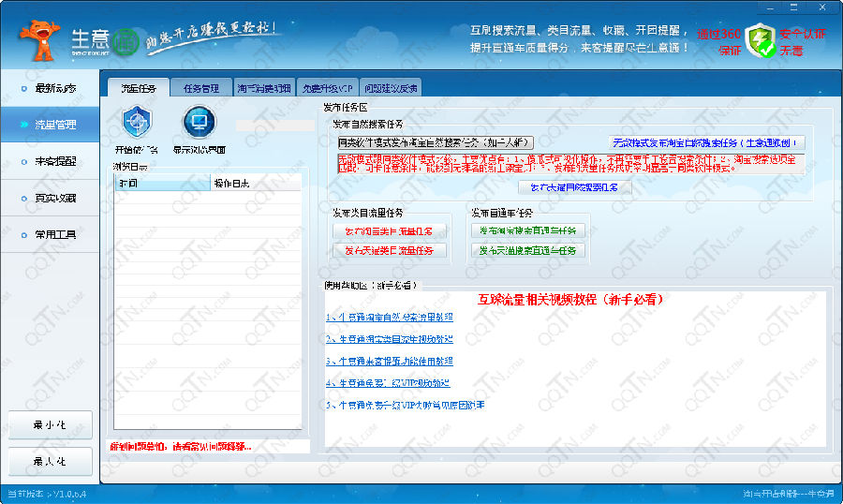Open tutorial link 1 on 淘宝自然搜索流量
The height and width of the screenshot is (504, 843).
[390, 317]
